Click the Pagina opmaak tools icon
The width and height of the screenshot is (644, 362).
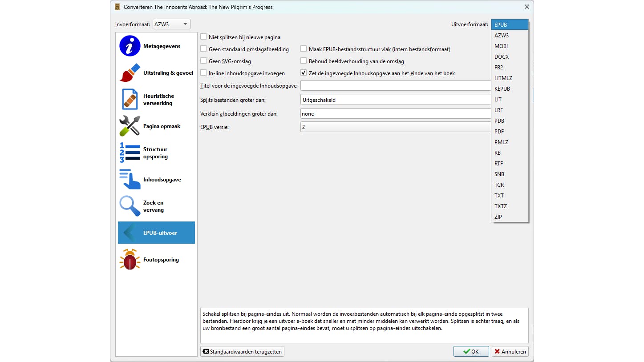pos(130,126)
